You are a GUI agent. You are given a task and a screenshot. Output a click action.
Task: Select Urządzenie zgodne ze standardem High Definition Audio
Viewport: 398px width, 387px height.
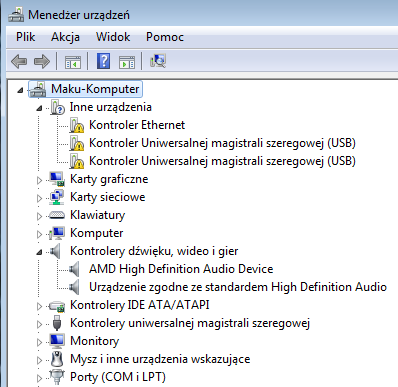coord(238,287)
